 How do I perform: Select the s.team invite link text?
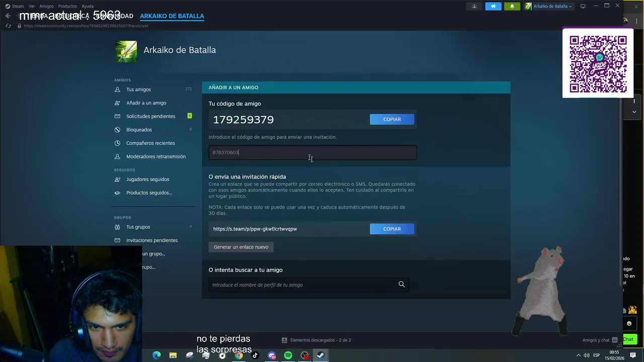coord(255,229)
